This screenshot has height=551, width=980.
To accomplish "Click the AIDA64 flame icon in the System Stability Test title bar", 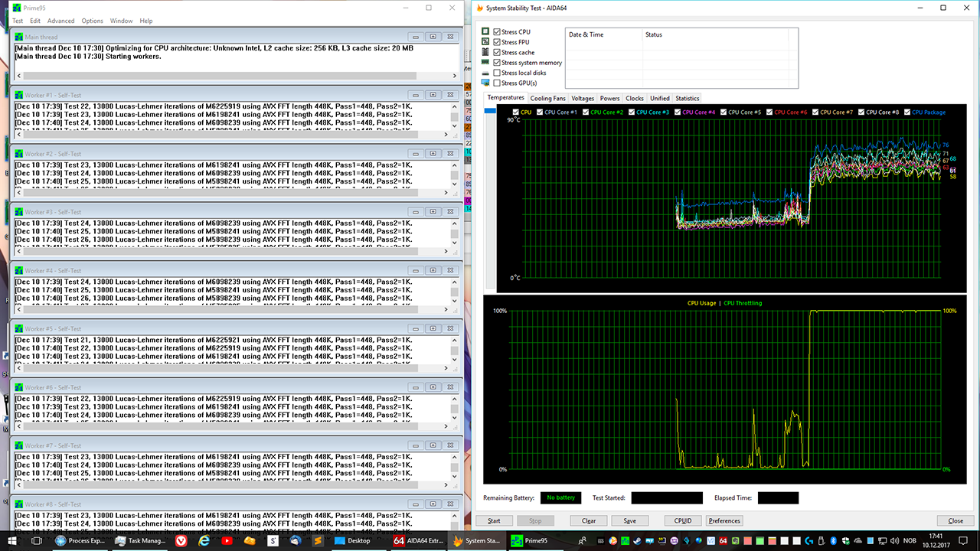I will point(479,8).
